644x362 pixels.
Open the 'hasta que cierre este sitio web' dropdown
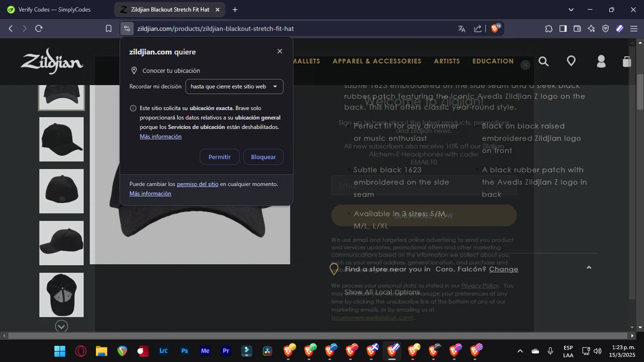pyautogui.click(x=234, y=86)
